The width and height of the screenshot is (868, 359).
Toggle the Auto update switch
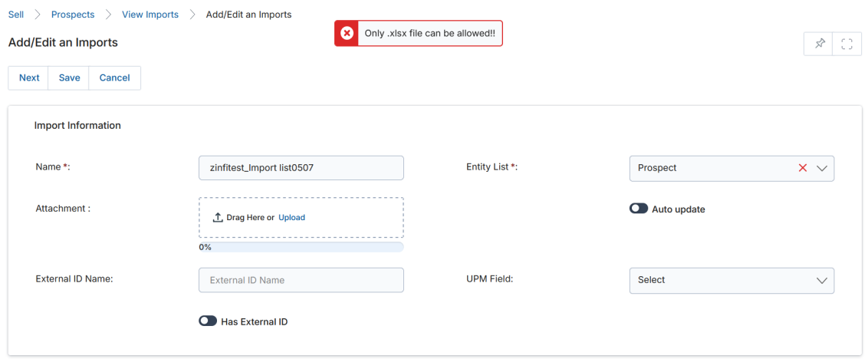[639, 209]
